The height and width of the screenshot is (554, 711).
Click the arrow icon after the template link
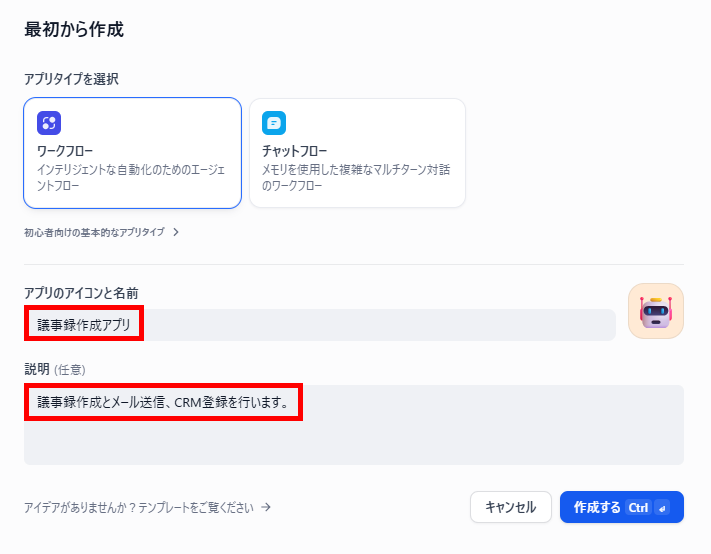point(266,507)
